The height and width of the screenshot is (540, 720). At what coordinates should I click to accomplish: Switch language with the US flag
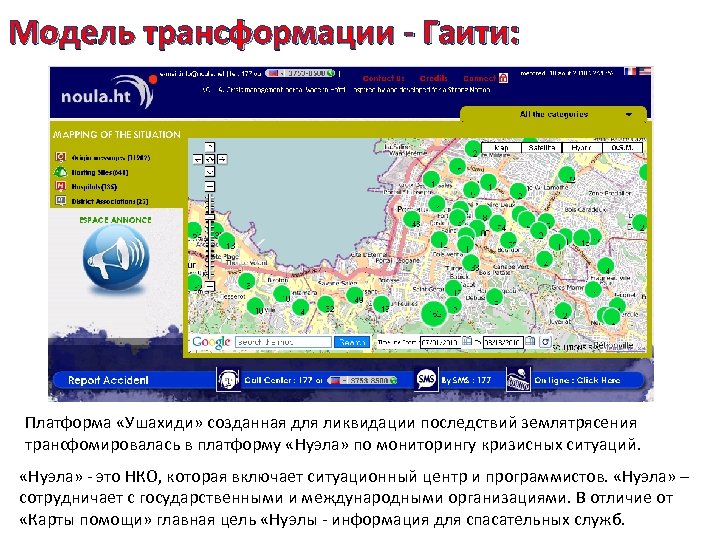click(644, 71)
